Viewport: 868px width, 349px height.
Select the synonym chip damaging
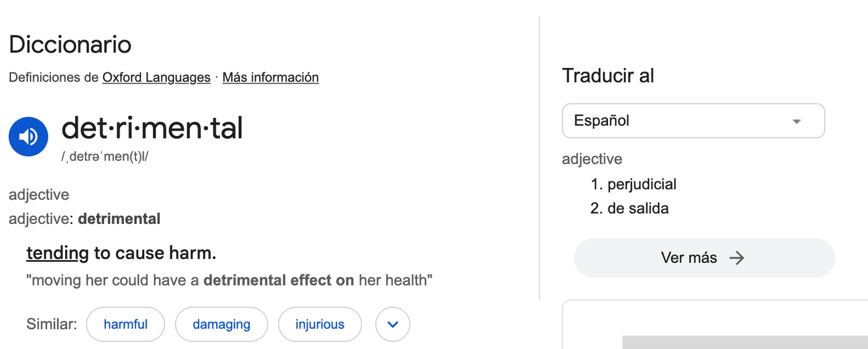(222, 324)
